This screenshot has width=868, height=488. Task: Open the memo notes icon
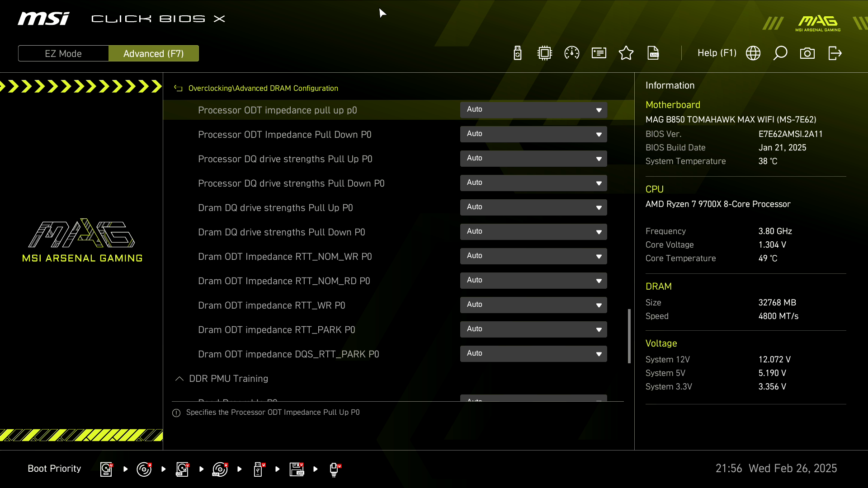tap(599, 53)
